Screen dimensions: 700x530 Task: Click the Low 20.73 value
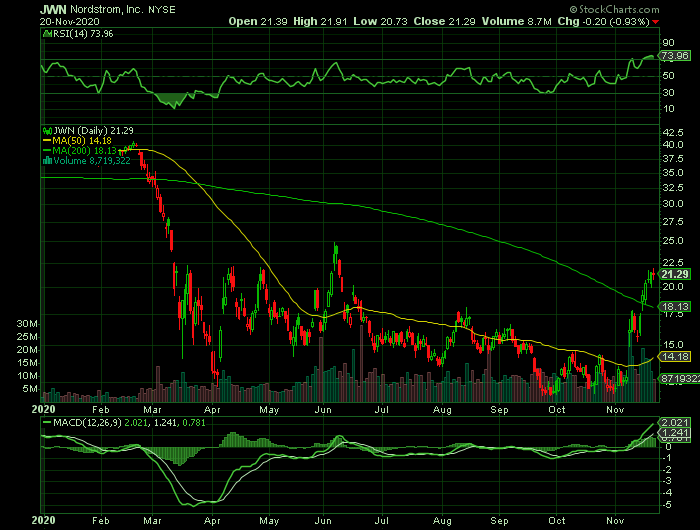(380, 21)
